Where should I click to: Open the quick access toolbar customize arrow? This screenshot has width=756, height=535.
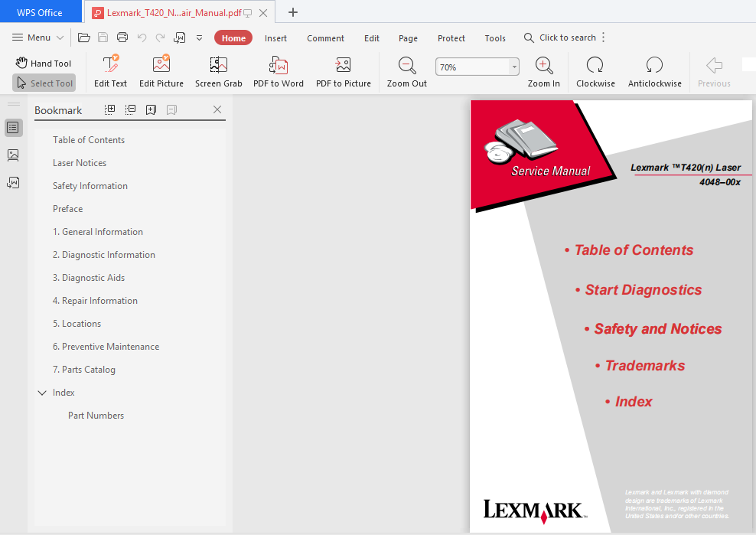click(x=199, y=38)
